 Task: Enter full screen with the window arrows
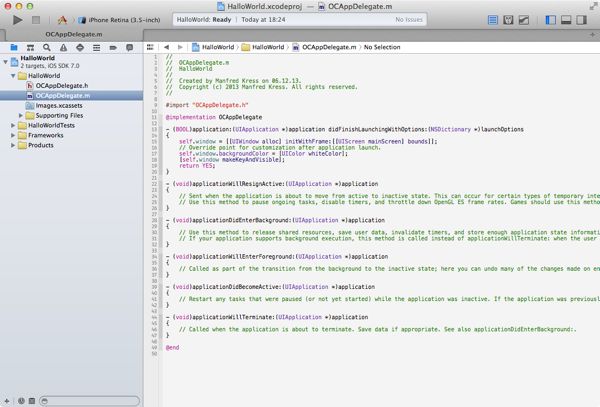coord(593,6)
